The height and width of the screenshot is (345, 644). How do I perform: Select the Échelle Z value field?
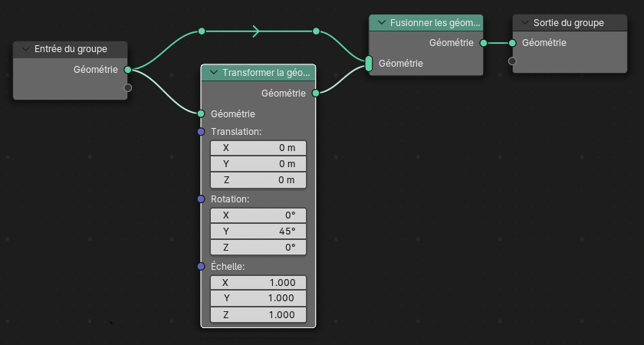coord(258,315)
